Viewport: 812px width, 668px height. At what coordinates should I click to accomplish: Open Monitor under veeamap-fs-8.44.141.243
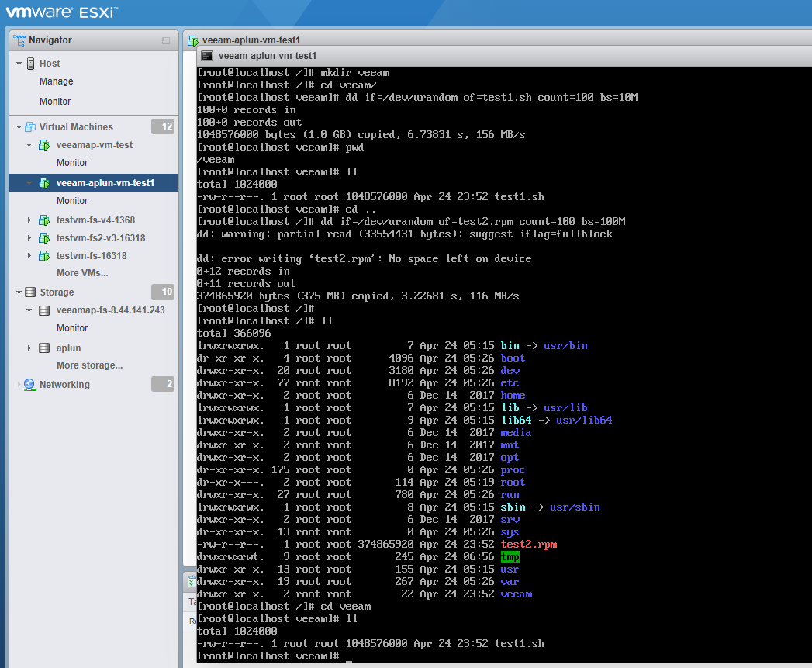[x=72, y=328]
